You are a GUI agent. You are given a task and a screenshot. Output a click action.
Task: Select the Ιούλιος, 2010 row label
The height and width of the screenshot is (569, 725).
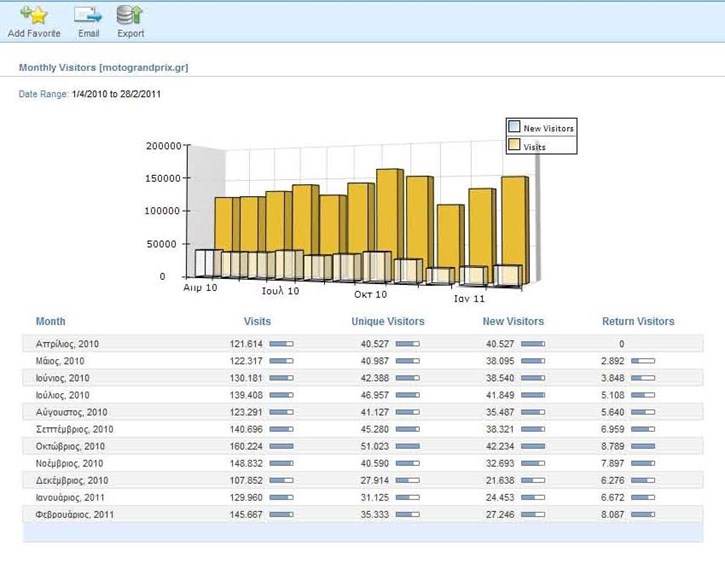pos(62,395)
